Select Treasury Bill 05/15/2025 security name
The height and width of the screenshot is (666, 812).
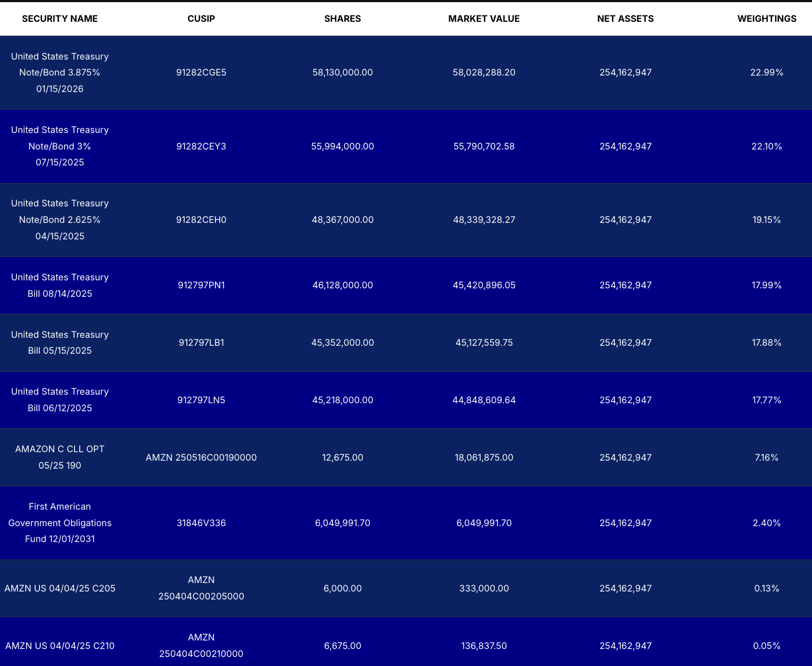[x=60, y=343]
